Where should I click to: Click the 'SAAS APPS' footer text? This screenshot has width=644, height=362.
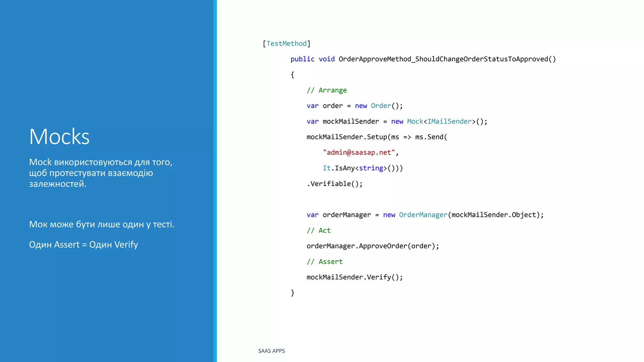(271, 351)
